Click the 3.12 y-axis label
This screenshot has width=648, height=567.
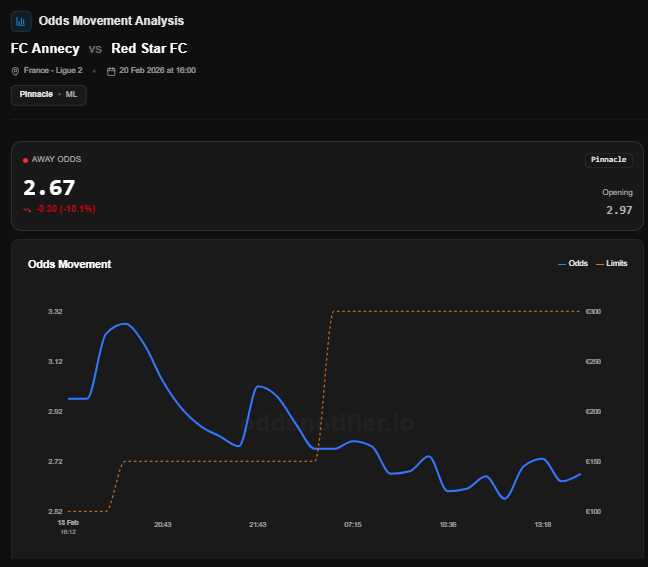(x=55, y=362)
